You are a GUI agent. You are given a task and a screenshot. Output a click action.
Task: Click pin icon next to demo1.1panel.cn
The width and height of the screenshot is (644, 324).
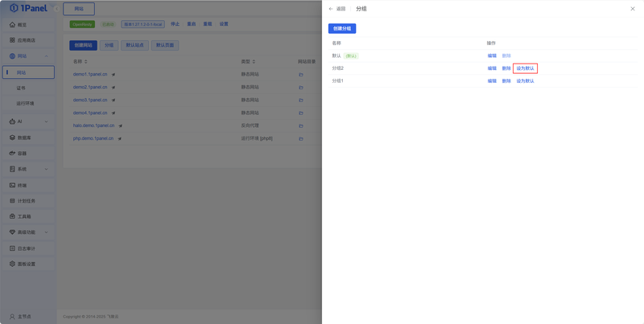(x=114, y=75)
